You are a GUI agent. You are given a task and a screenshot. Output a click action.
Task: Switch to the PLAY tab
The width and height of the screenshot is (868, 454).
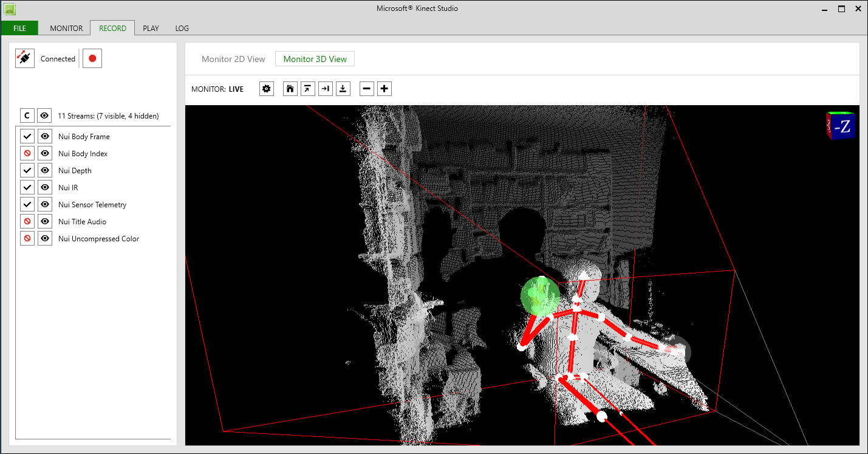tap(151, 28)
